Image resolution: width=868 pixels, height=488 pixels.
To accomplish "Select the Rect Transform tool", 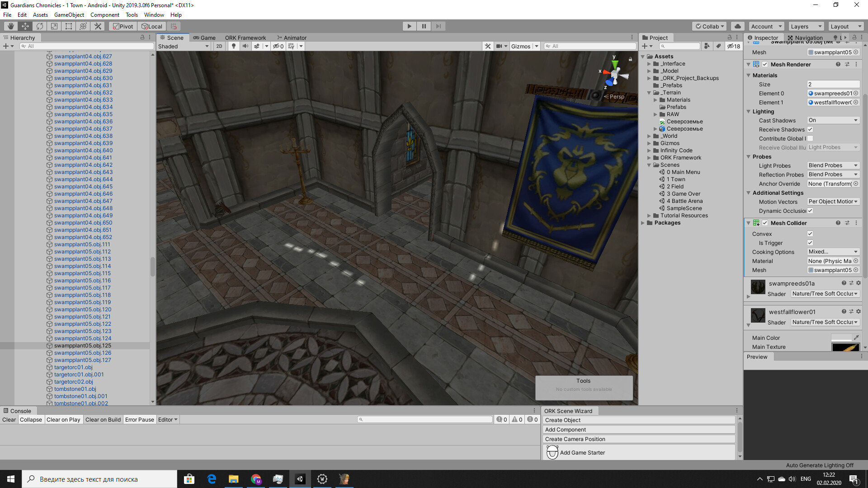I will point(68,26).
